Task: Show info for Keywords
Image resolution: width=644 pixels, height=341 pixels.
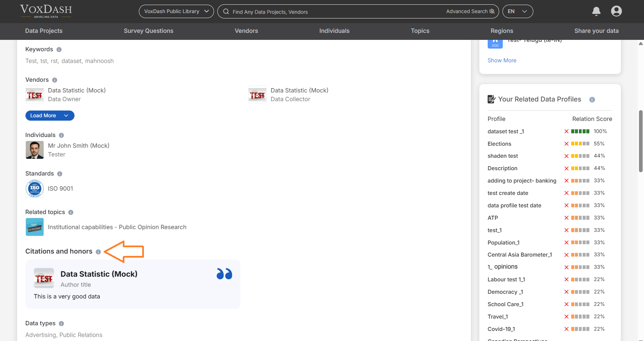Action: [59, 50]
